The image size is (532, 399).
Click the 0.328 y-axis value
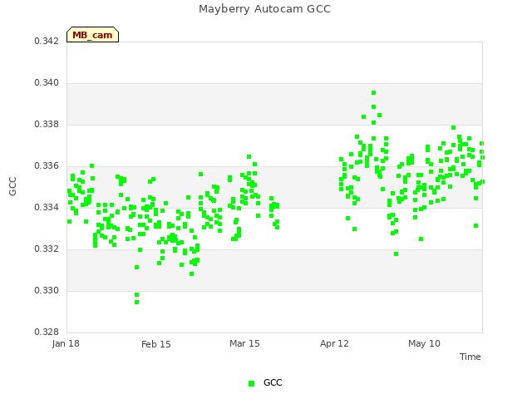pos(47,332)
